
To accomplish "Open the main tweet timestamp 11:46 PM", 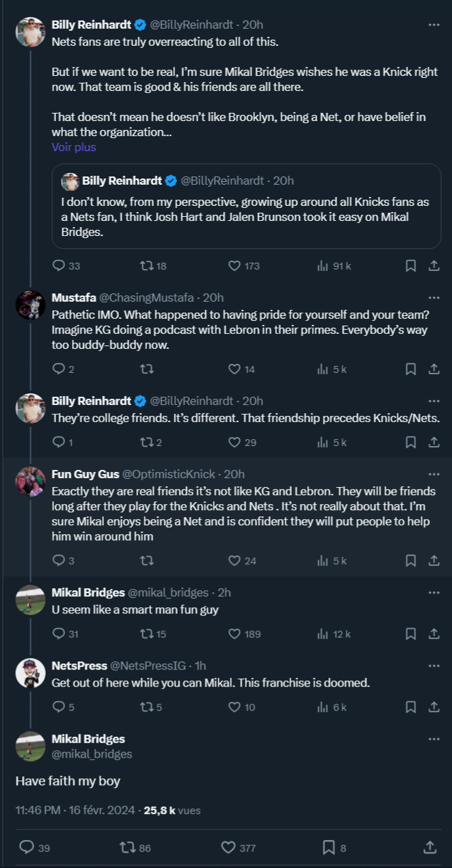I will (74, 810).
